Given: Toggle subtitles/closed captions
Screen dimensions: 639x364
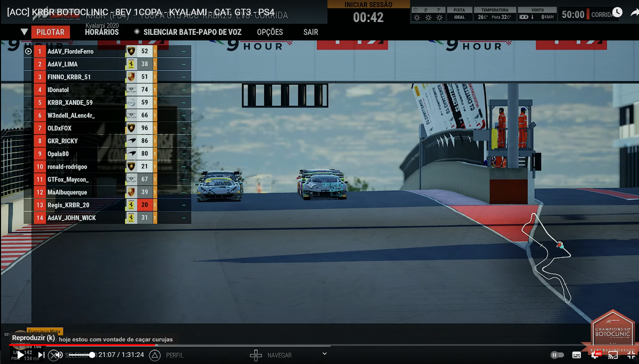Looking at the screenshot, I should [x=577, y=355].
